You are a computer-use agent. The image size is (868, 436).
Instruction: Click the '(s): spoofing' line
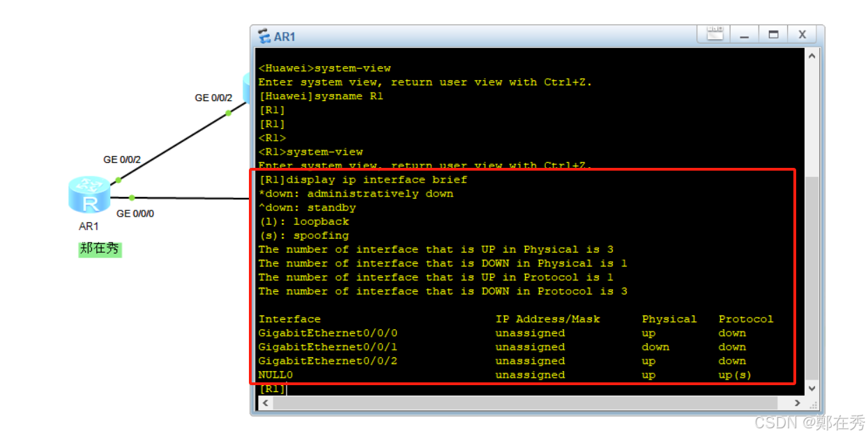tap(303, 235)
